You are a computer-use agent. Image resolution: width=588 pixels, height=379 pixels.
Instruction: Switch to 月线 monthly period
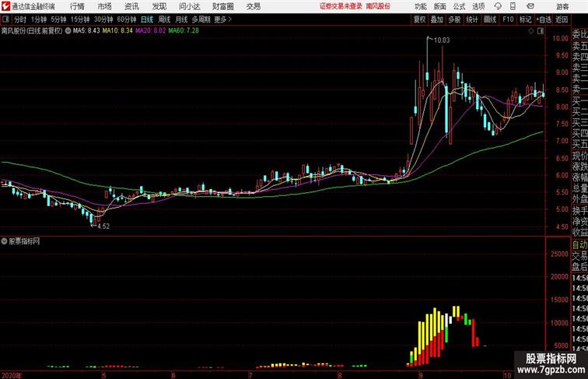coord(181,19)
